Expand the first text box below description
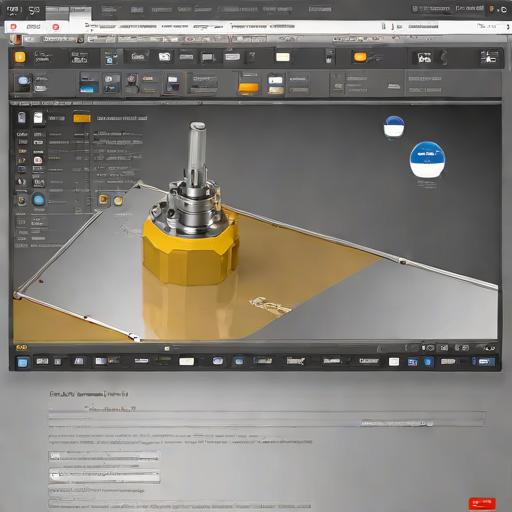The width and height of the screenshot is (512, 512). pos(104,456)
